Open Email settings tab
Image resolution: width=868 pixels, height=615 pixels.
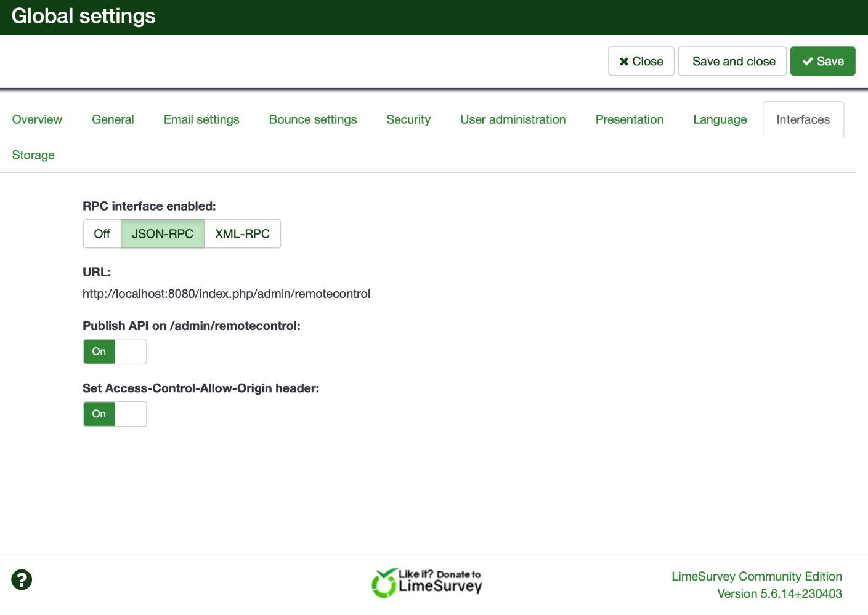click(201, 119)
